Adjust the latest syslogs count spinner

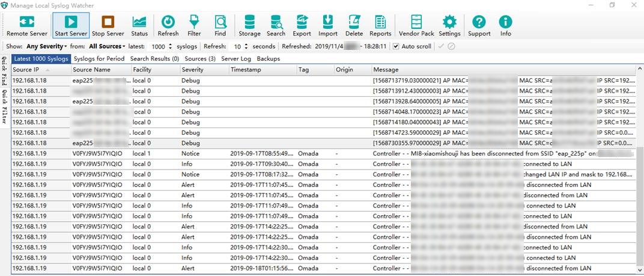pos(171,46)
